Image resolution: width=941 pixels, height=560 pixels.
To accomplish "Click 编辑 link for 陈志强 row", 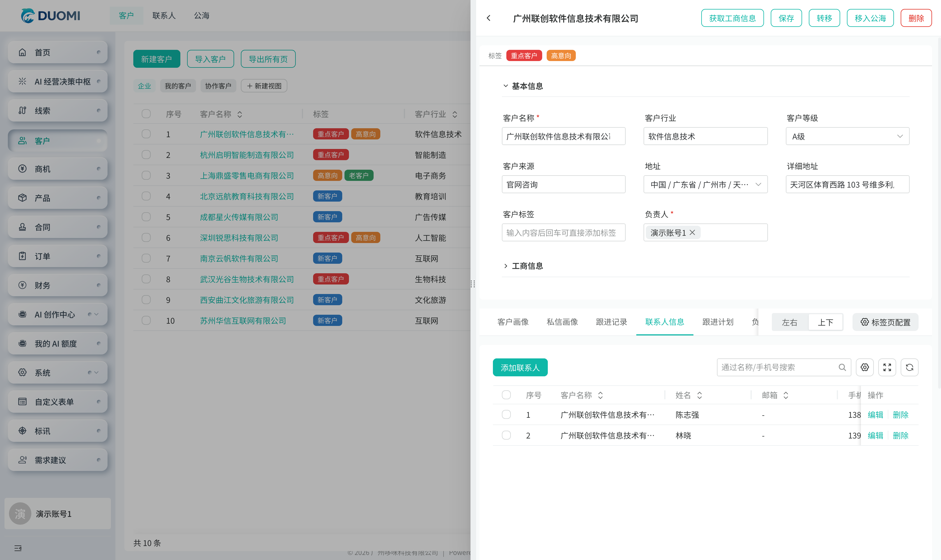I will (x=875, y=415).
